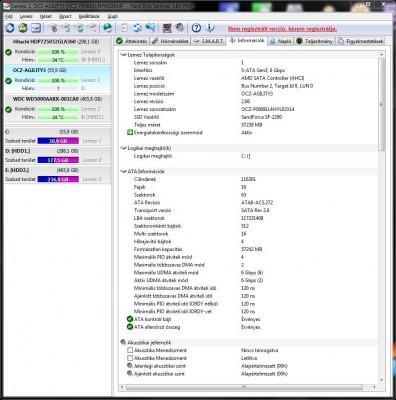Screen dimensions: 396x400
Task: Click the globe toolbar icon
Action: (108, 28)
